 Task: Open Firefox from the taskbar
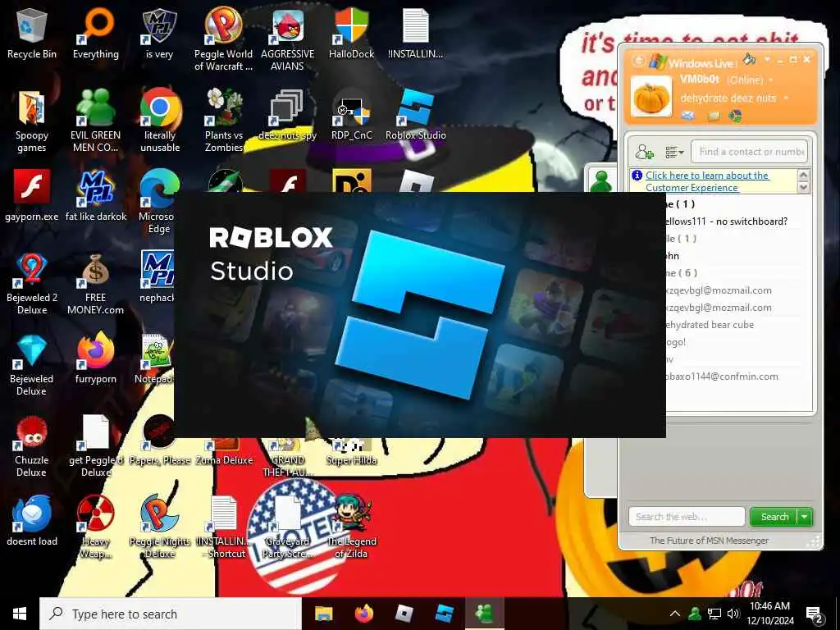coord(363,614)
